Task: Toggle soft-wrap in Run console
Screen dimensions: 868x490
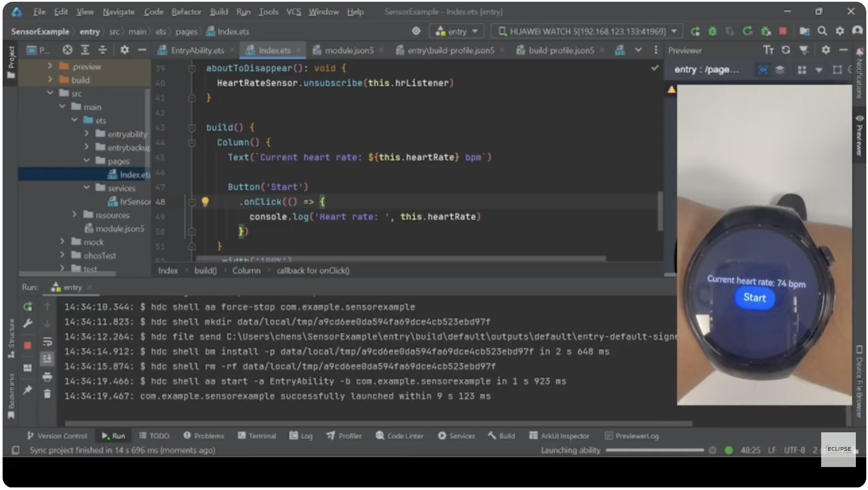Action: (47, 342)
